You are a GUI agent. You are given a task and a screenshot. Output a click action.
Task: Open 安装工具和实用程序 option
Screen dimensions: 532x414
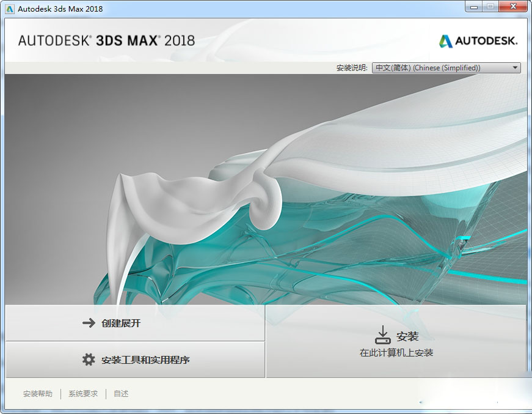(x=135, y=360)
